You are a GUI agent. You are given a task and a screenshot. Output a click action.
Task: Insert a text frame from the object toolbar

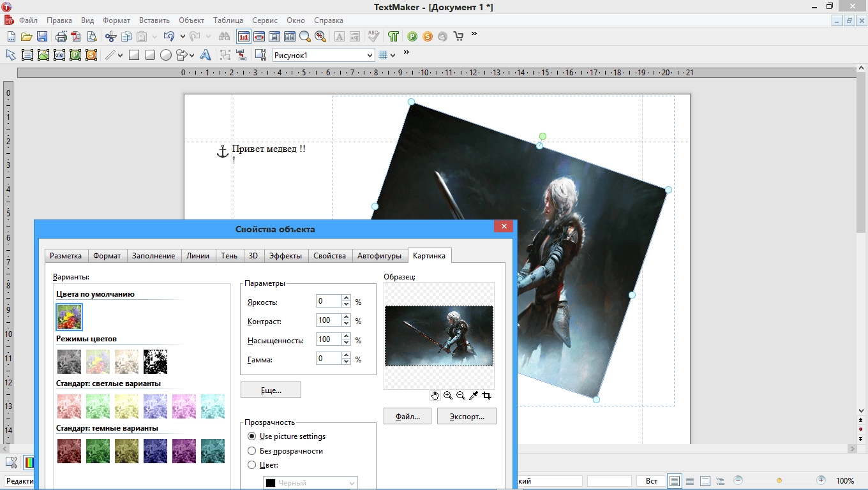[x=27, y=55]
